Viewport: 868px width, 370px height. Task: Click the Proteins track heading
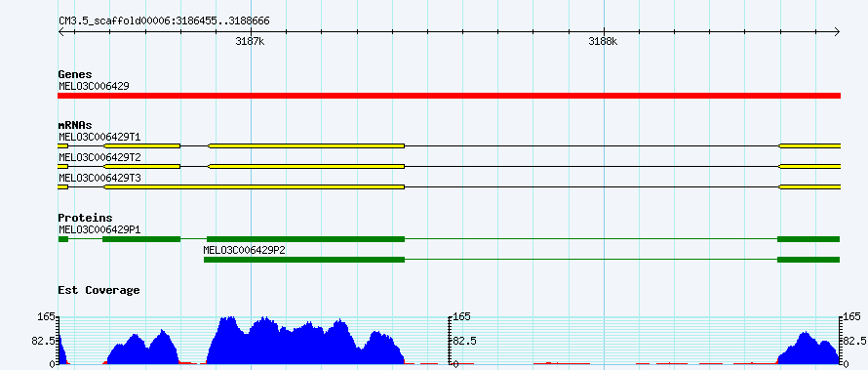(85, 218)
